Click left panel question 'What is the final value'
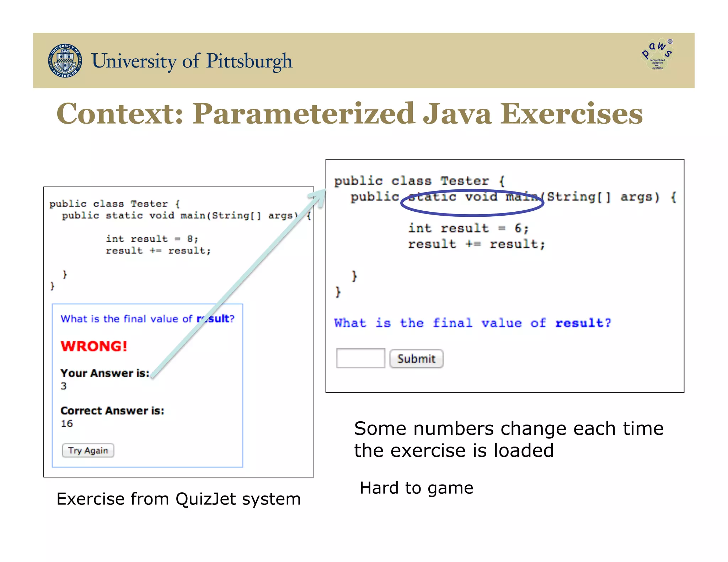Viewport: 728px width, 562px height. [x=148, y=319]
